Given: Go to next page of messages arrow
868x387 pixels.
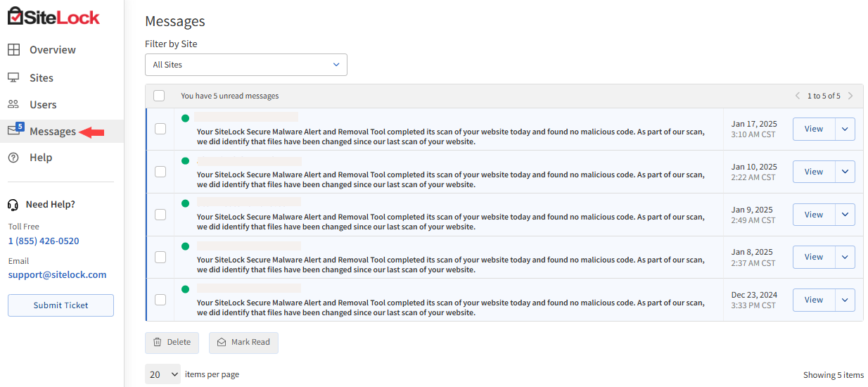Looking at the screenshot, I should pos(850,96).
